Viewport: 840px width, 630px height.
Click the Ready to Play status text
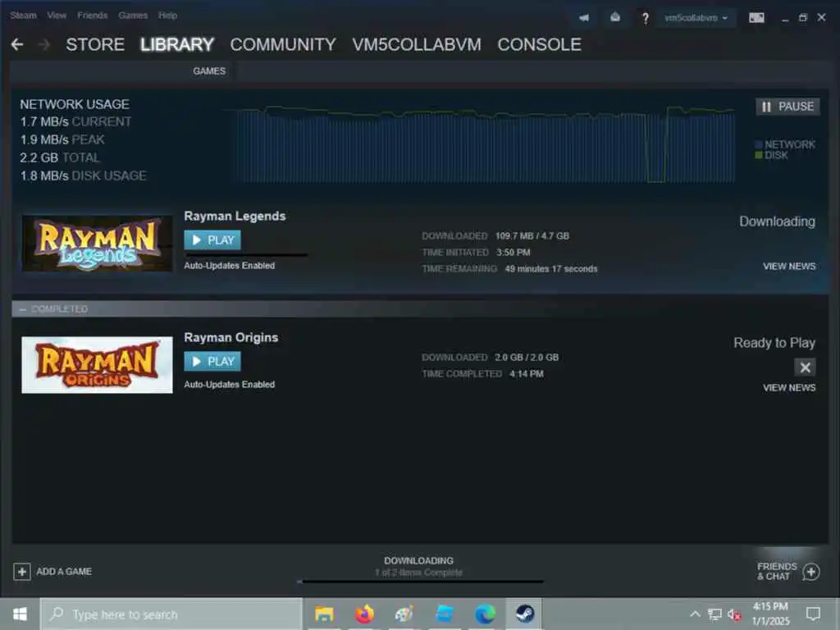[x=774, y=343]
